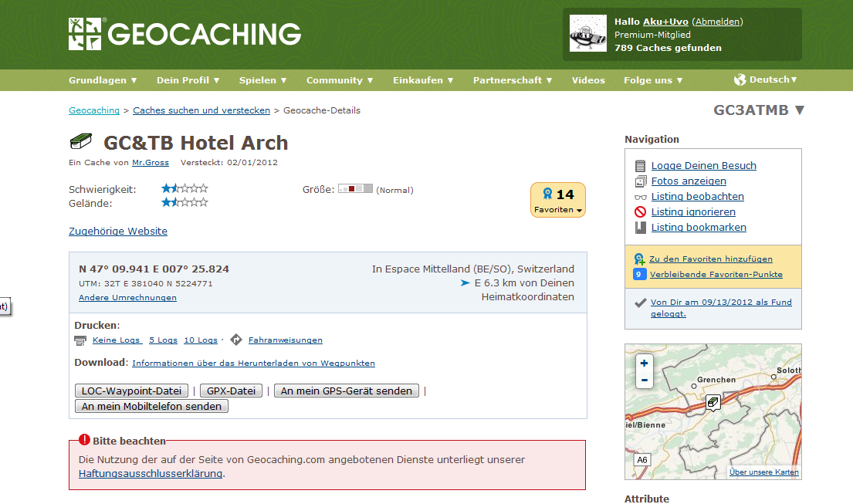This screenshot has height=504, width=853.
Task: Click An mein Mobiltelefon senden button
Action: 152,406
